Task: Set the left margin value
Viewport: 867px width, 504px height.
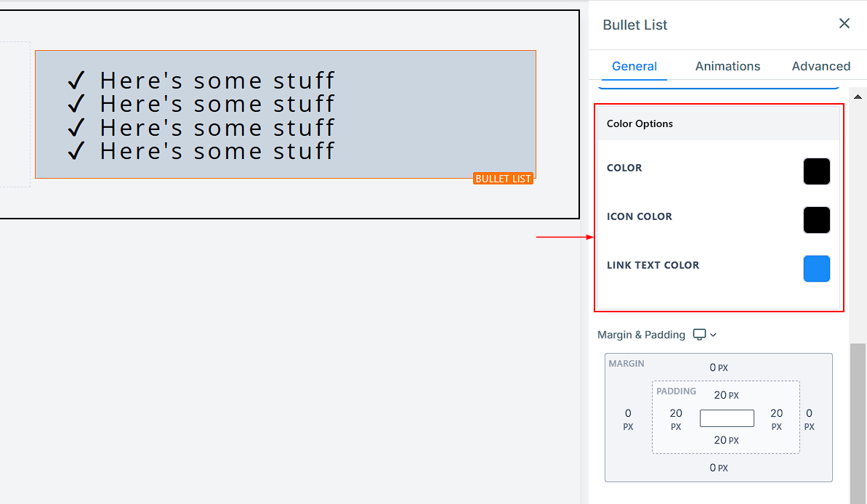Action: click(628, 414)
